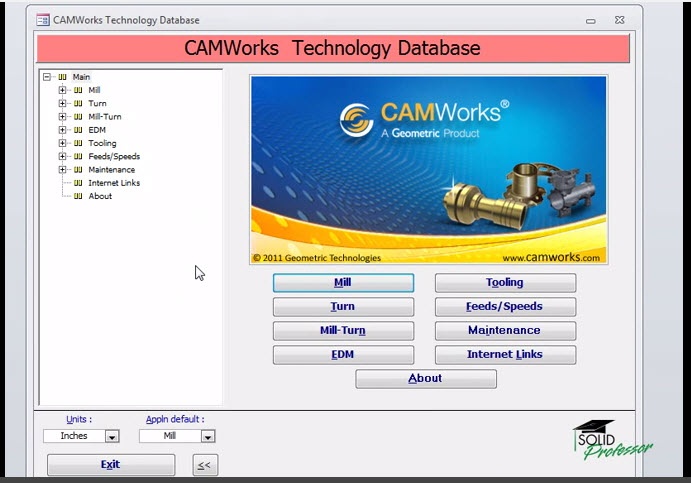Open the Maintenance button
The image size is (691, 483).
[505, 331]
